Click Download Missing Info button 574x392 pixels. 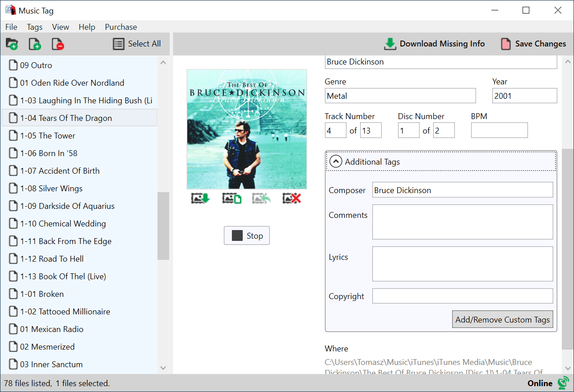coord(434,44)
